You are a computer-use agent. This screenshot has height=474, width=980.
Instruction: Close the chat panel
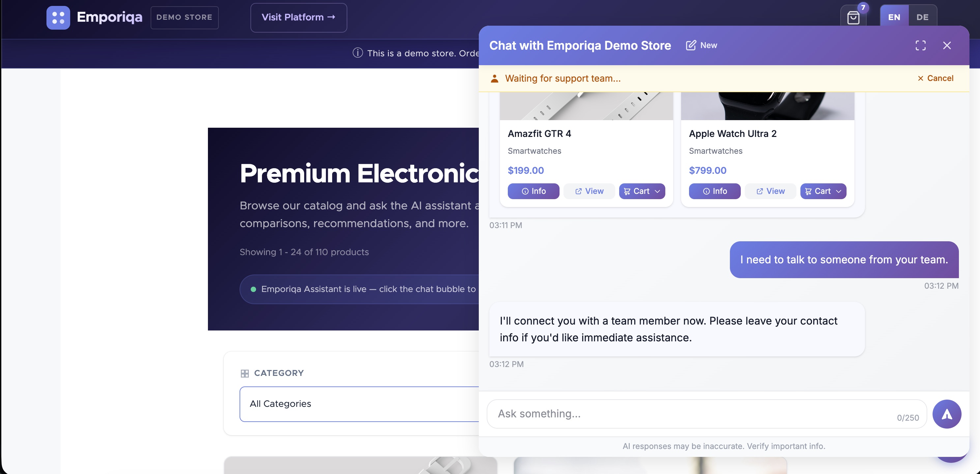pos(946,46)
